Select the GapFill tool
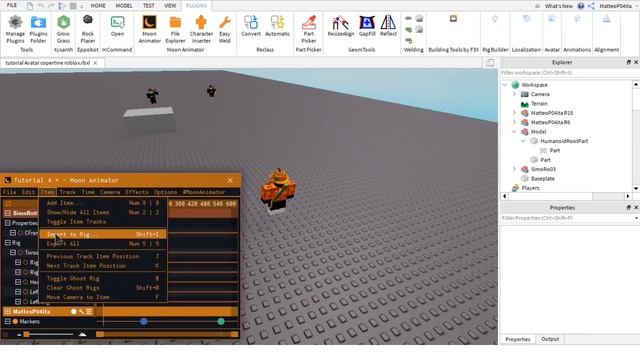640x360 pixels. [367, 26]
